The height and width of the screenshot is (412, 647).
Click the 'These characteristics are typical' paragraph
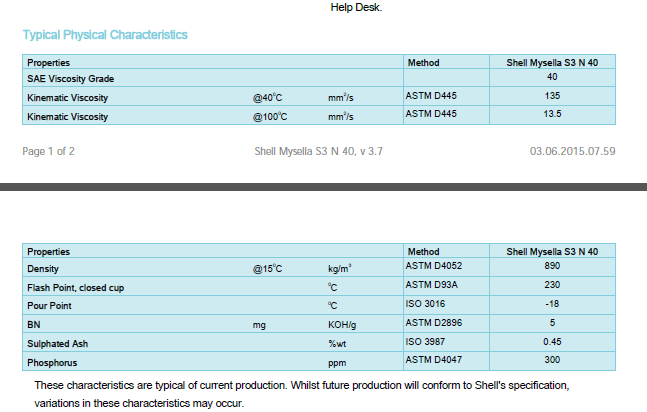tap(302, 394)
